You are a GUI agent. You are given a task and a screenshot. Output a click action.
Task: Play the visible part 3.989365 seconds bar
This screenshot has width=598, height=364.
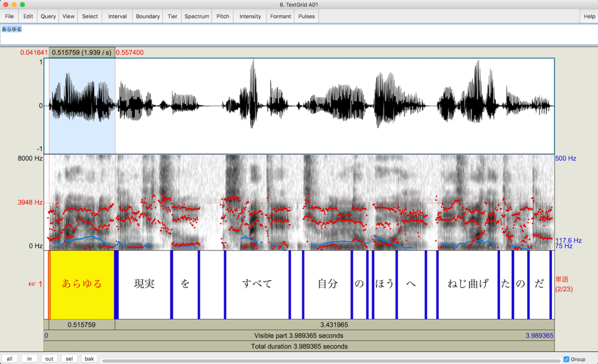pos(299,336)
